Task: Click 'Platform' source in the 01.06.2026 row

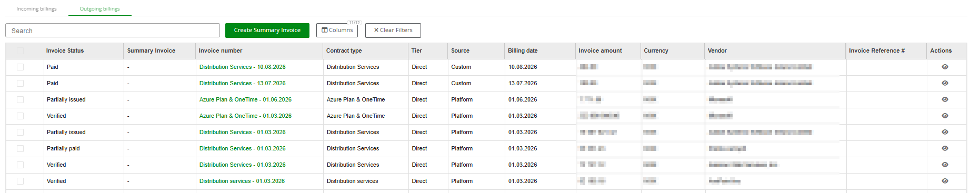Action: pyautogui.click(x=462, y=99)
